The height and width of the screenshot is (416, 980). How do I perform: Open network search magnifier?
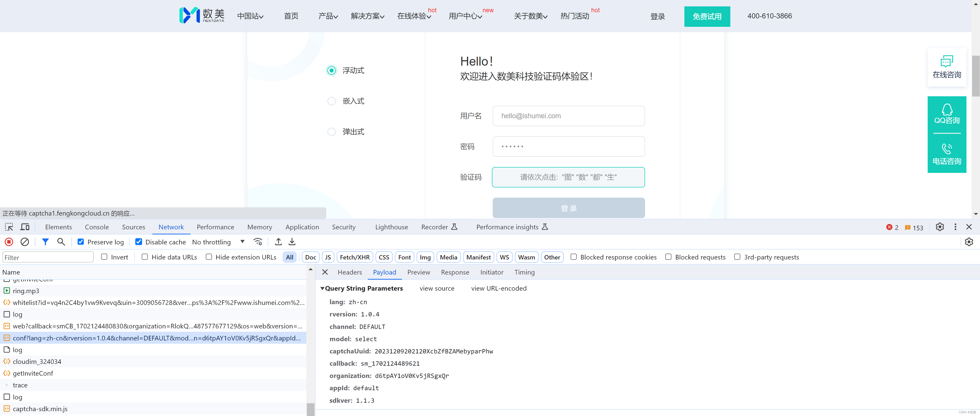(61, 242)
